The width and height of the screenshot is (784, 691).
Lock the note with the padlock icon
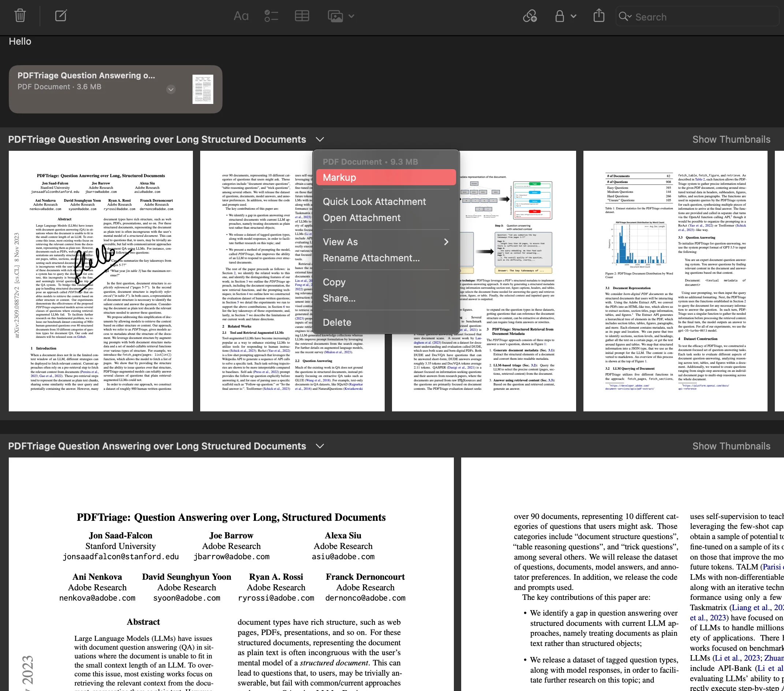pyautogui.click(x=559, y=16)
